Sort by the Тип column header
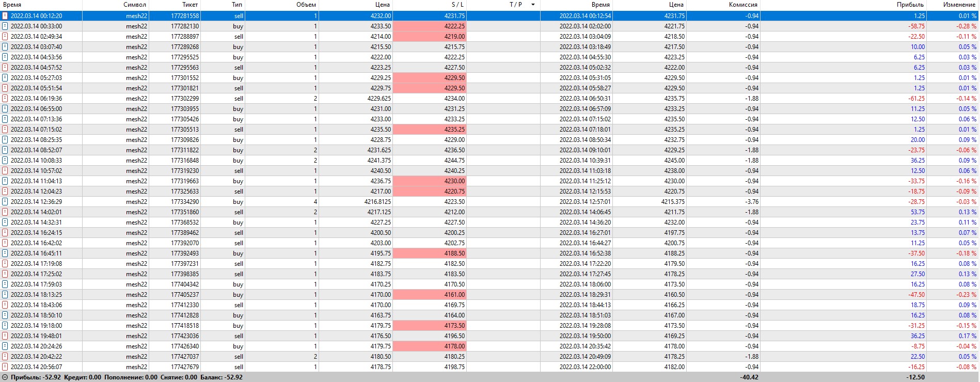Viewport: 980px width, 382px height. 237,5
